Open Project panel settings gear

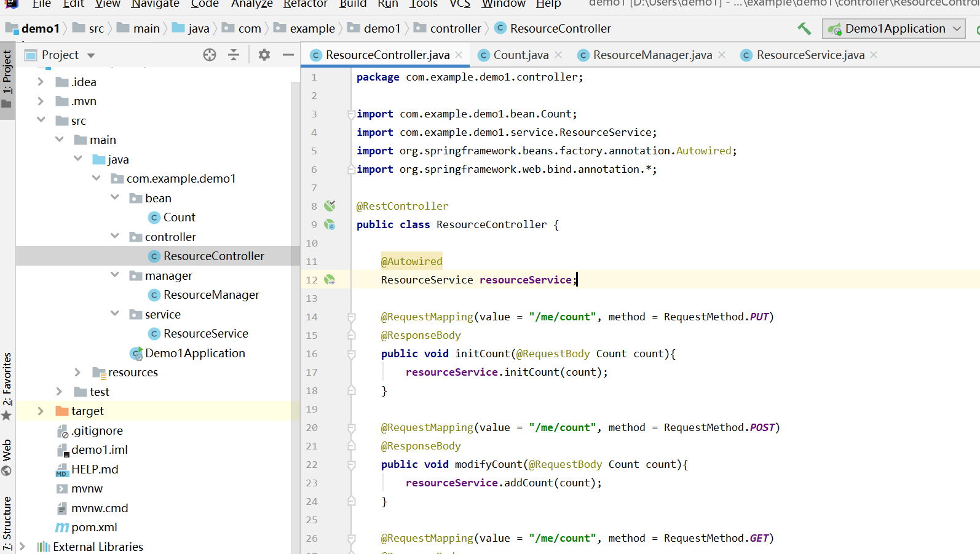(264, 55)
